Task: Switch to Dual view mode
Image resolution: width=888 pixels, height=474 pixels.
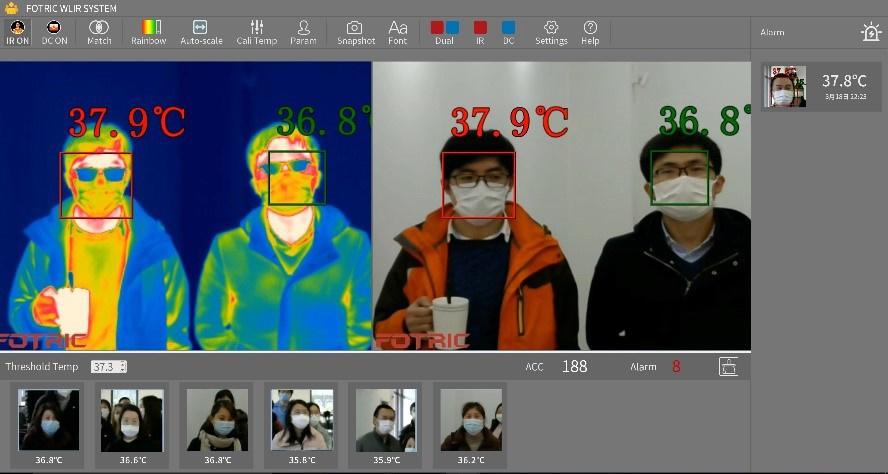Action: 445,32
